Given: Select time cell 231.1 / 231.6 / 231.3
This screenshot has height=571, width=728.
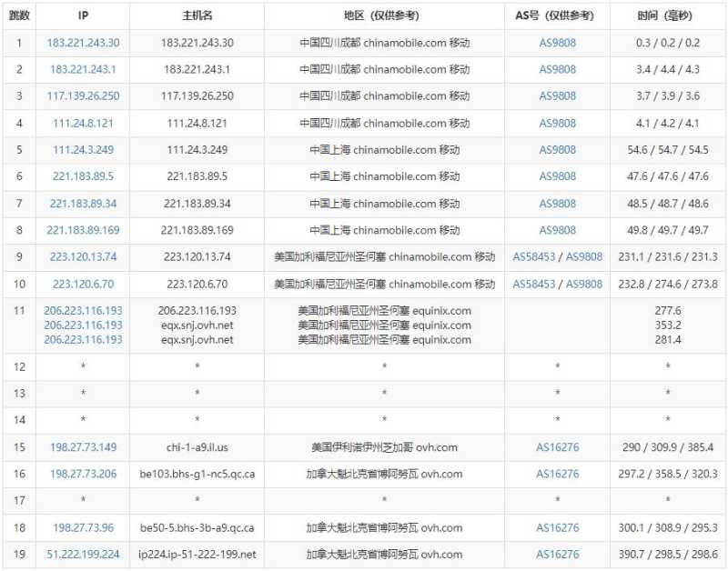Looking at the screenshot, I should [668, 256].
